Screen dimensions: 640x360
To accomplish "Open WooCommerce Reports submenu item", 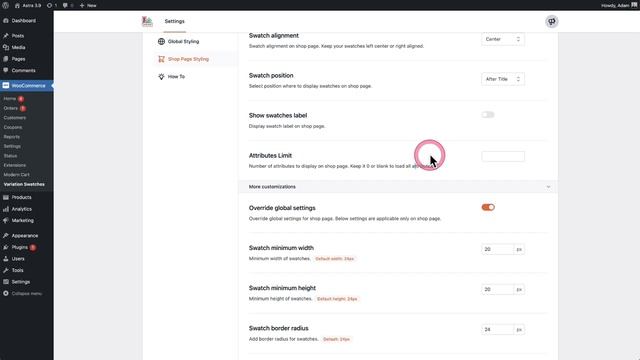I will [x=11, y=137].
